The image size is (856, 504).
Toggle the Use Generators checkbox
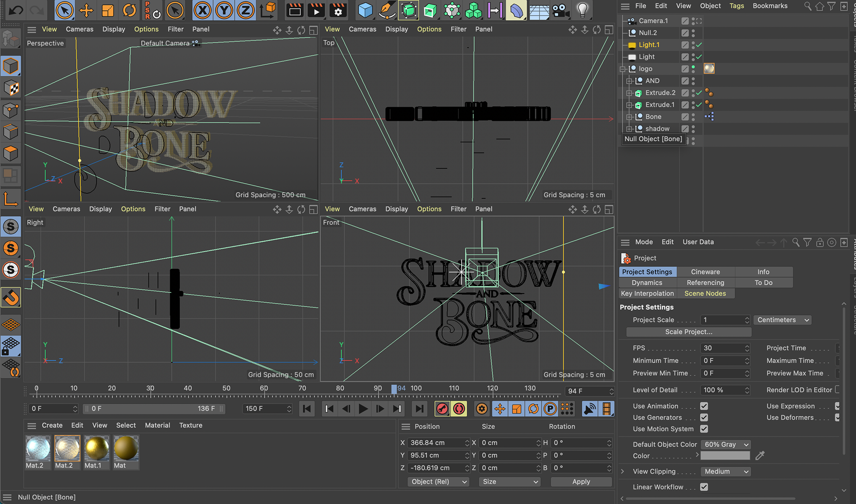pyautogui.click(x=704, y=418)
